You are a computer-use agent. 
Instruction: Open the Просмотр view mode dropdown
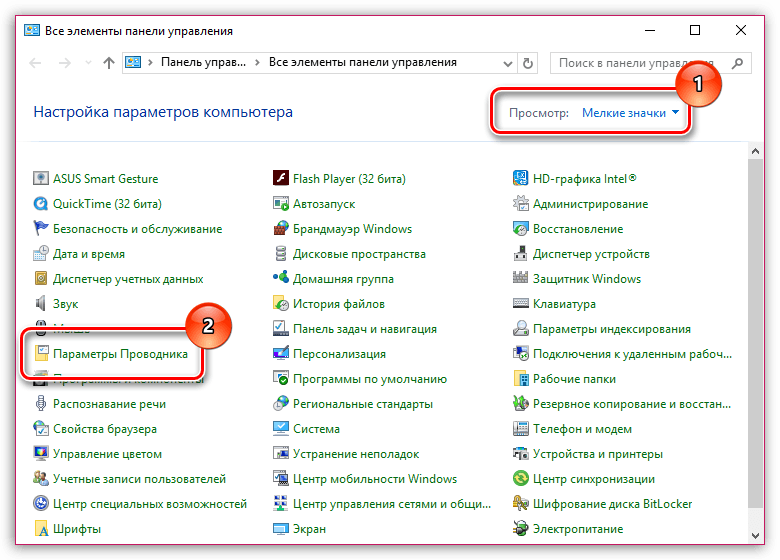pos(630,114)
